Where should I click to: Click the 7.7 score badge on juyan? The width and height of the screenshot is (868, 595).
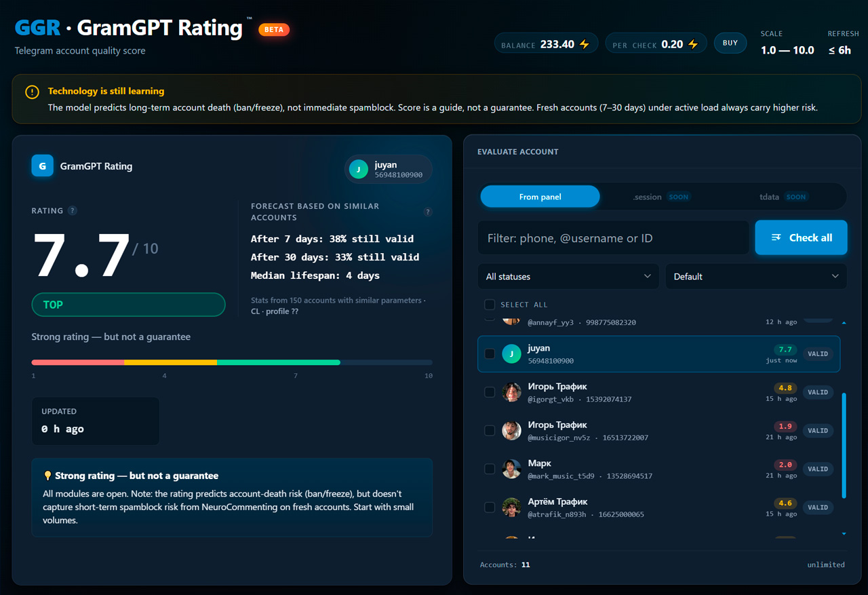pos(785,349)
